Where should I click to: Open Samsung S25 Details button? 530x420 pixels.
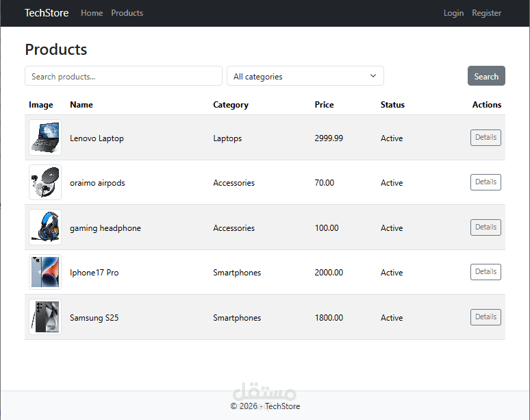tap(485, 317)
